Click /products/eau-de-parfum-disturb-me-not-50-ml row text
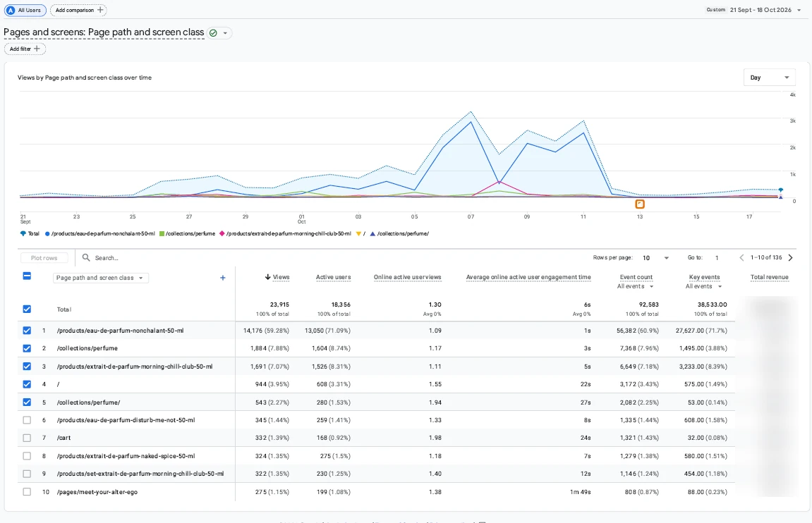 [126, 420]
